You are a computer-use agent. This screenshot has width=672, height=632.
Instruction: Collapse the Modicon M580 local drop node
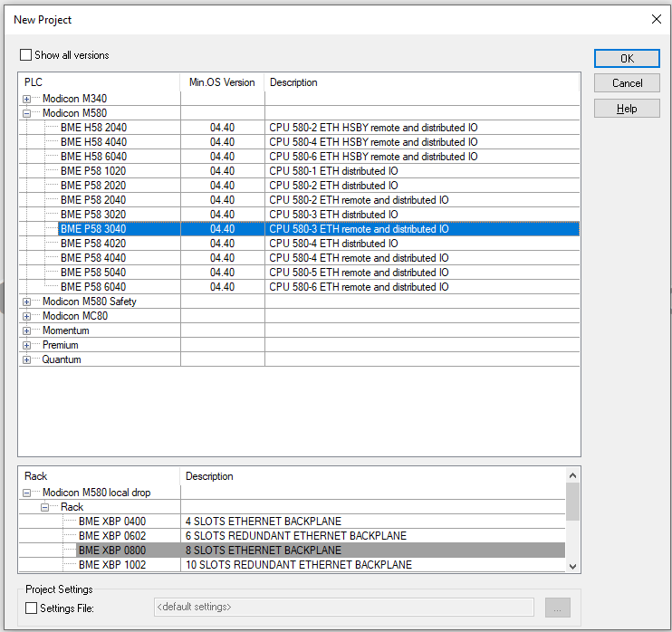[27, 493]
